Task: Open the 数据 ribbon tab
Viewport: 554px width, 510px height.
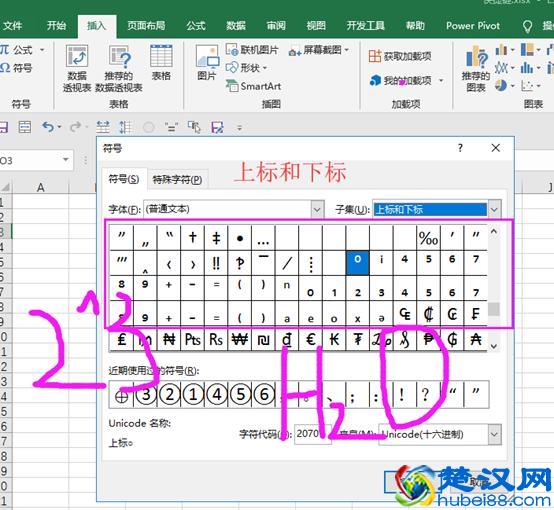Action: [236, 25]
